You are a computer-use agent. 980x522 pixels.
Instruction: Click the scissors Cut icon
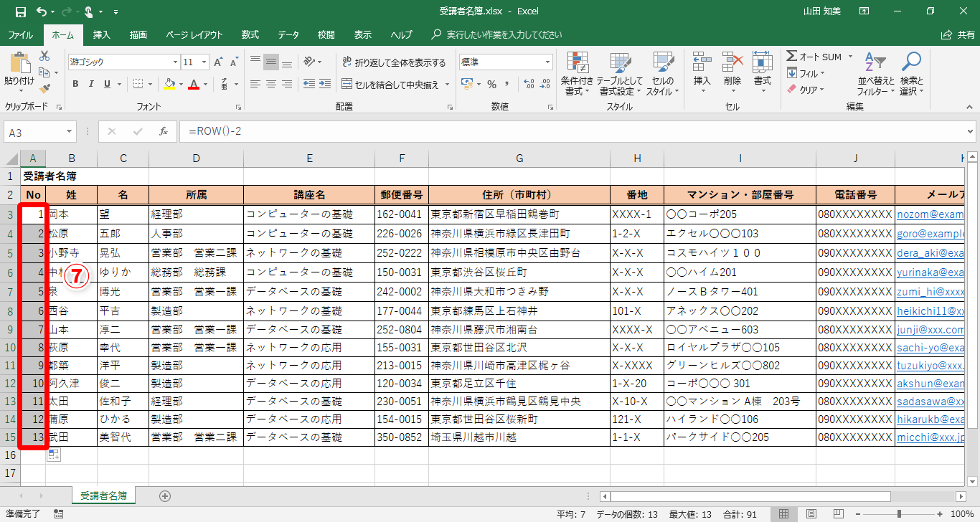pos(44,56)
